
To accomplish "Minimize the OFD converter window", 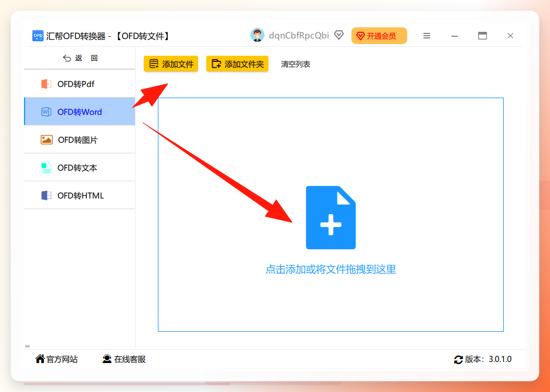I will coord(455,36).
